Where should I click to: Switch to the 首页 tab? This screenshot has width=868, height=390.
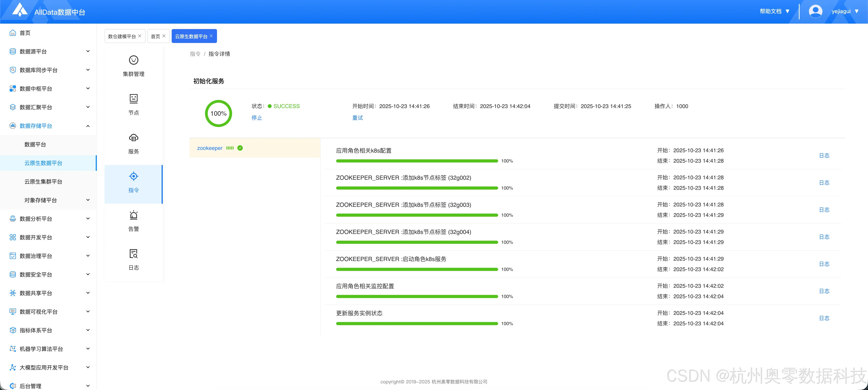pos(155,36)
